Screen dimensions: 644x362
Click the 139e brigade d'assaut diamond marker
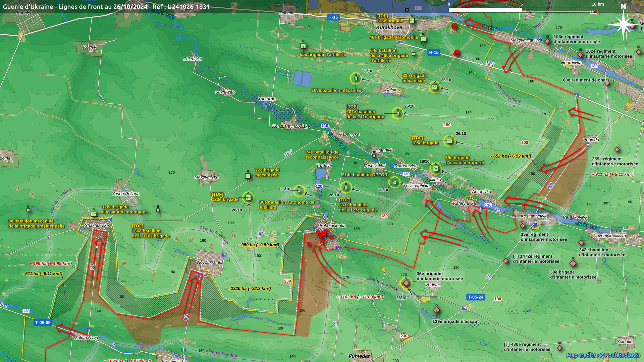(x=436, y=310)
